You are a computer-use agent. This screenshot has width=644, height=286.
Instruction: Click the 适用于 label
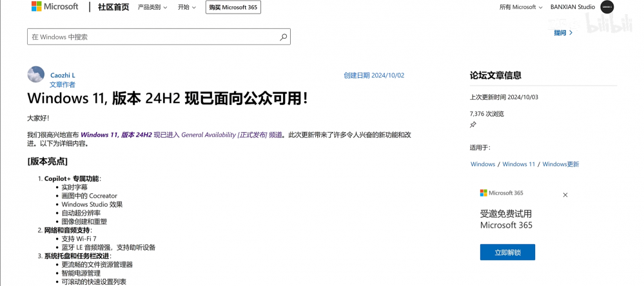(x=480, y=148)
